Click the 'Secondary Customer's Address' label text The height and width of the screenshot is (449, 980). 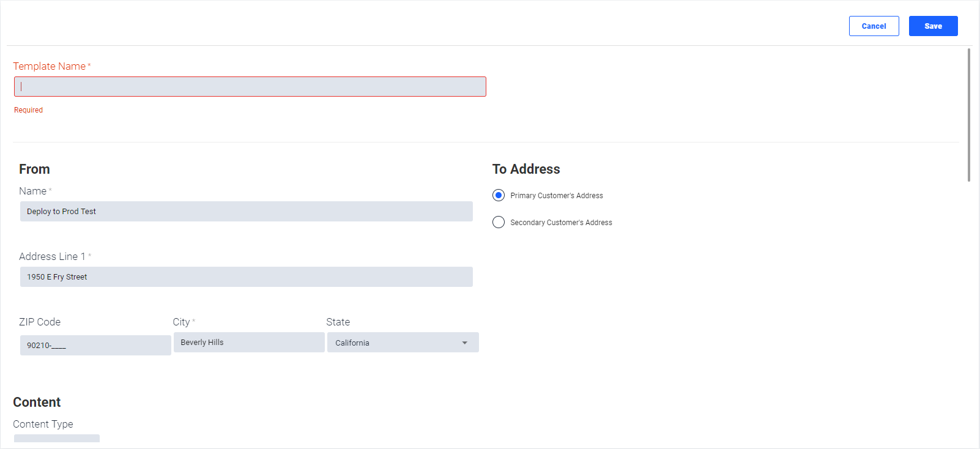click(561, 223)
